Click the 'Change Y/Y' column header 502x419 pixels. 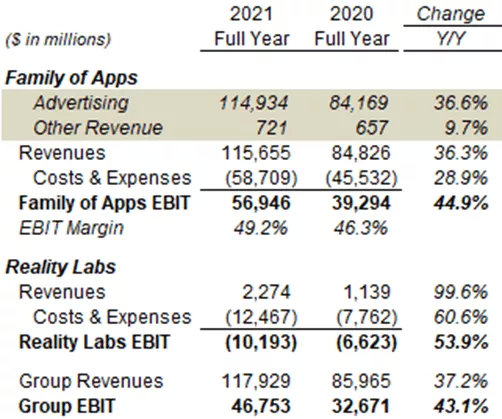click(451, 26)
